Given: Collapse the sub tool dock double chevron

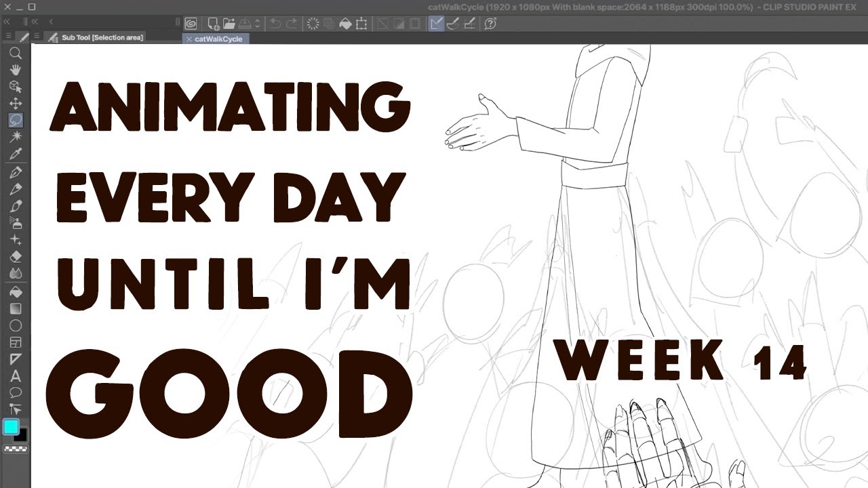Looking at the screenshot, I should tap(34, 22).
